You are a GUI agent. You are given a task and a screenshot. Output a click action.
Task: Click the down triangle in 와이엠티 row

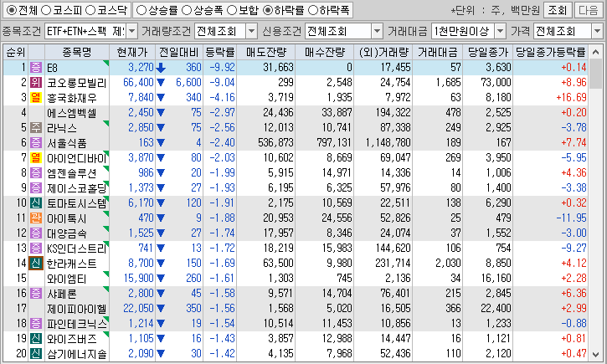(161, 279)
